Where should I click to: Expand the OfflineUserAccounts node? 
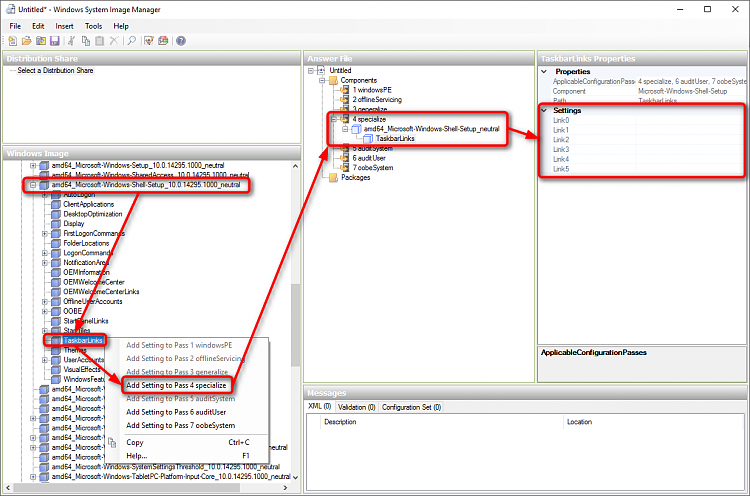[44, 301]
